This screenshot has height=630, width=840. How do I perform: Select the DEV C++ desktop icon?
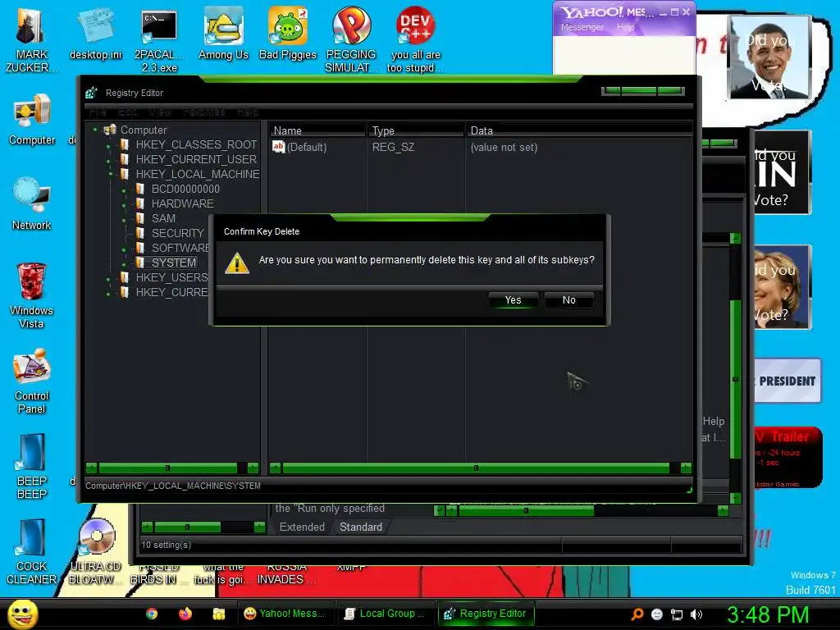click(415, 41)
